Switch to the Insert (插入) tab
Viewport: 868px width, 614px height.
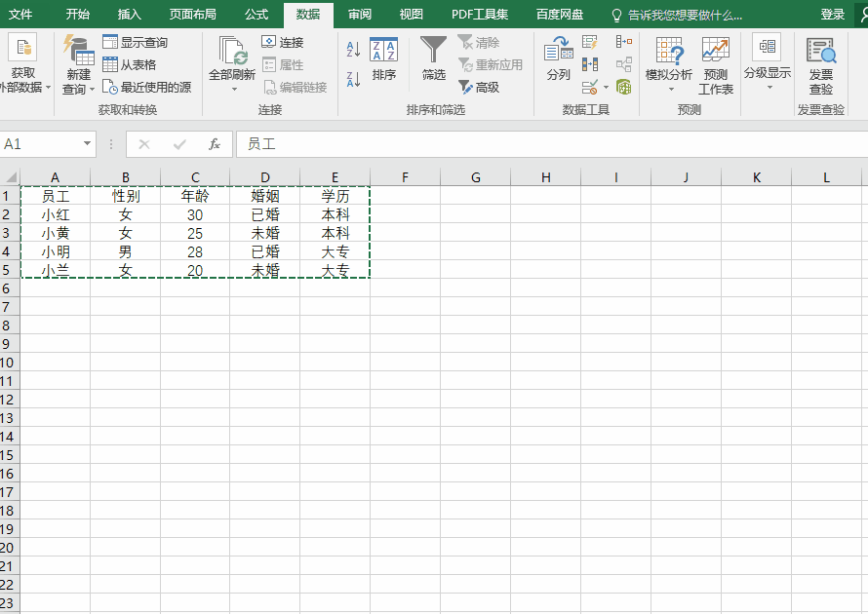point(130,15)
